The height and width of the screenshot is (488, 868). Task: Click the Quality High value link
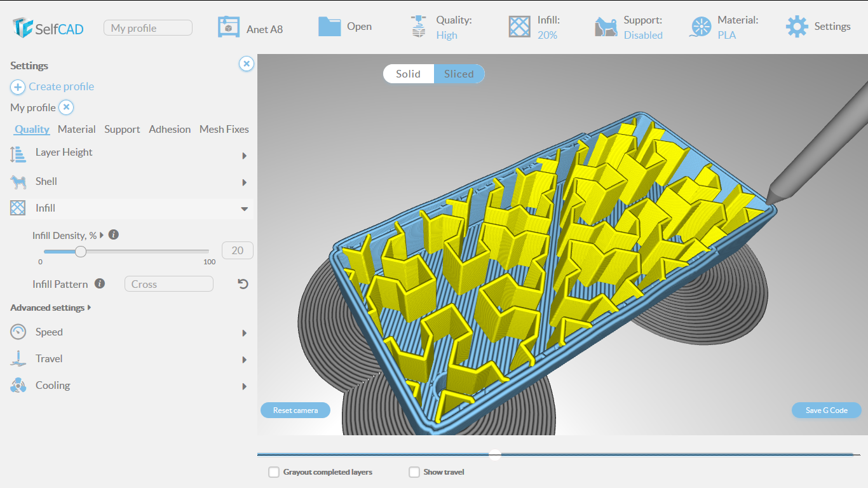click(x=447, y=35)
